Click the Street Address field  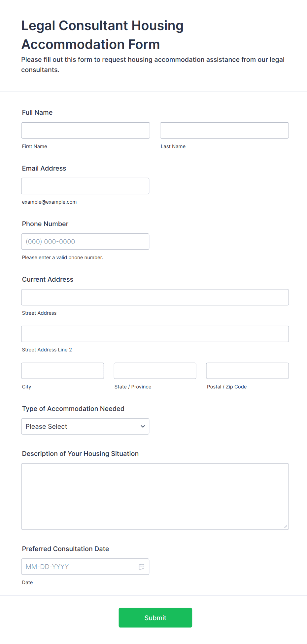point(155,297)
